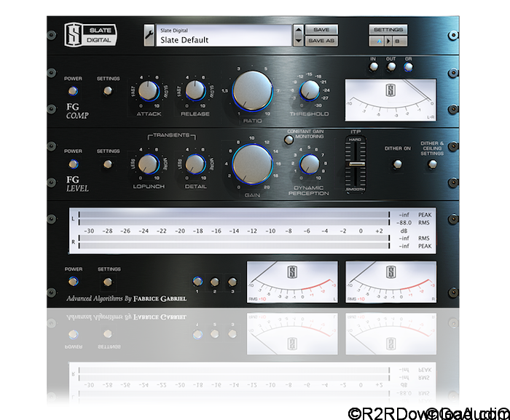Image resolution: width=510 pixels, height=420 pixels.
Task: Adjust the ATTACK knob
Action: click(x=149, y=91)
